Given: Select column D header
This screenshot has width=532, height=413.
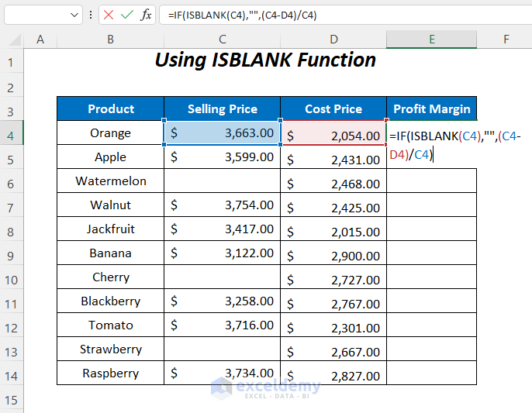Looking at the screenshot, I should (333, 40).
